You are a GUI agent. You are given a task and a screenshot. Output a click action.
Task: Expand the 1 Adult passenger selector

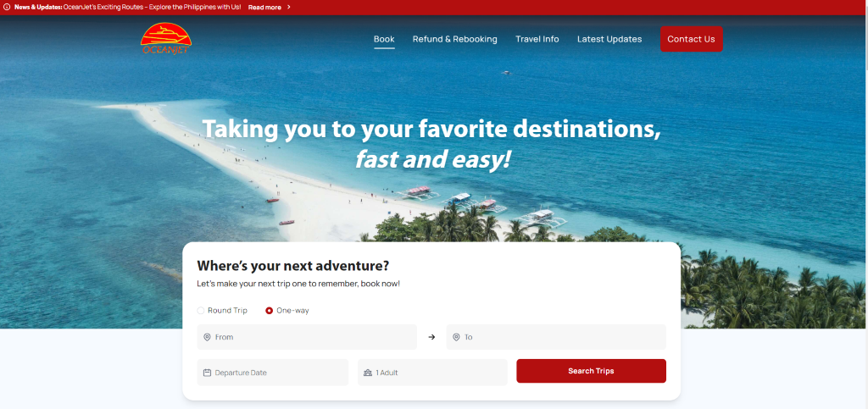[x=432, y=373]
